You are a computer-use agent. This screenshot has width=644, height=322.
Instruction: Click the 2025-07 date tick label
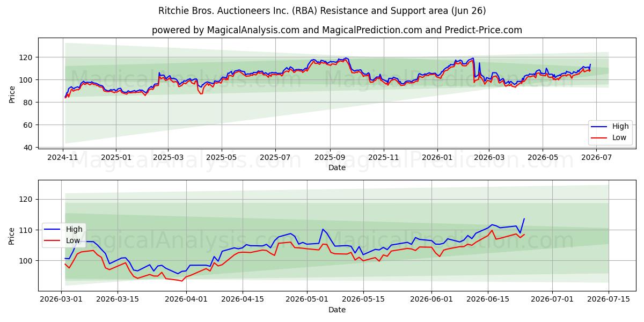coord(275,158)
